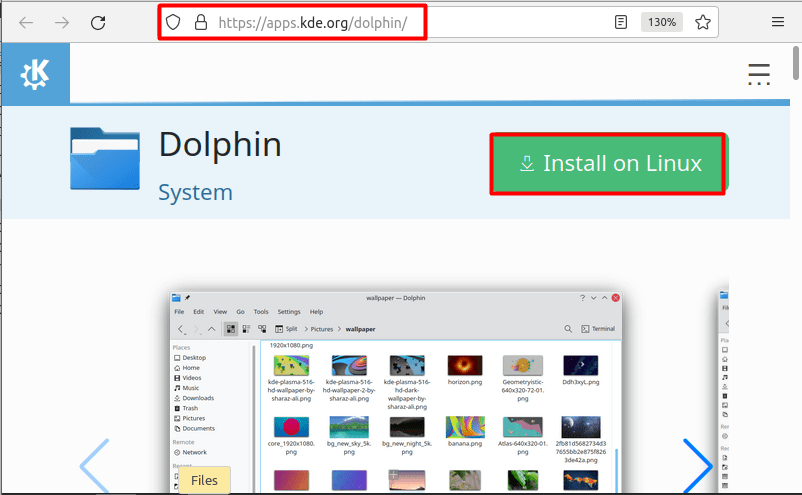Select Dolphin compact view mode

(x=246, y=329)
